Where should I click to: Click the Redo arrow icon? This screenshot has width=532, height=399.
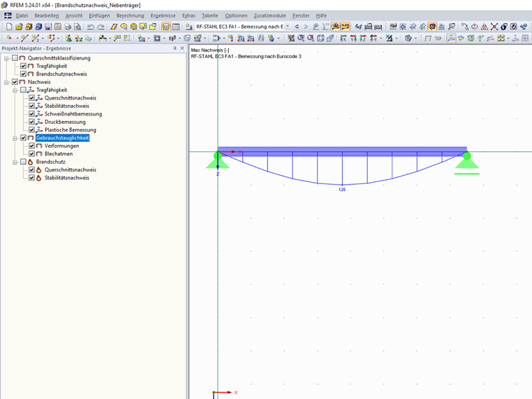click(101, 27)
